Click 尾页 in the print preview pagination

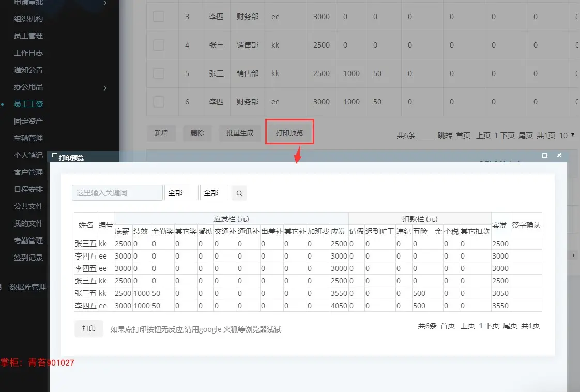point(510,326)
